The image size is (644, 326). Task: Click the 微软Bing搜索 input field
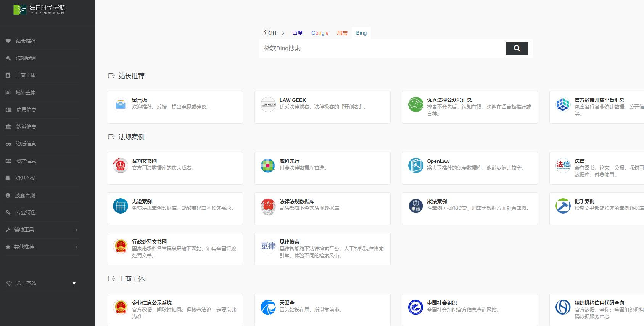coord(382,48)
